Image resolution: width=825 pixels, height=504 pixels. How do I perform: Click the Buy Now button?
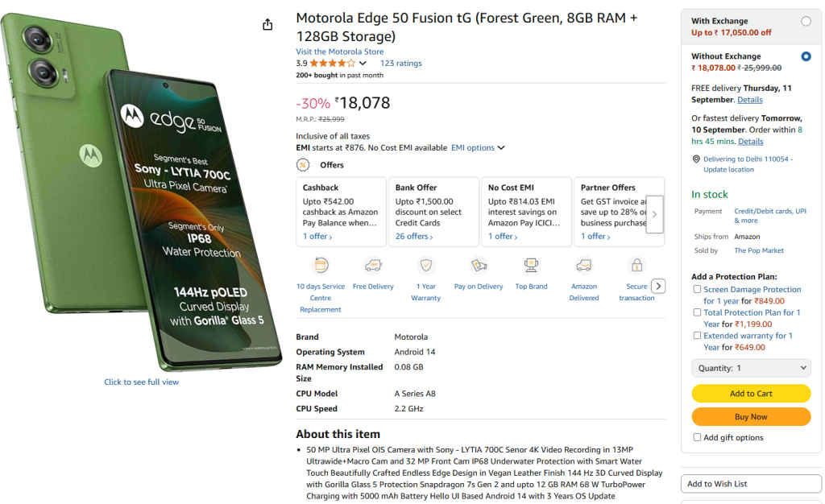pyautogui.click(x=751, y=417)
